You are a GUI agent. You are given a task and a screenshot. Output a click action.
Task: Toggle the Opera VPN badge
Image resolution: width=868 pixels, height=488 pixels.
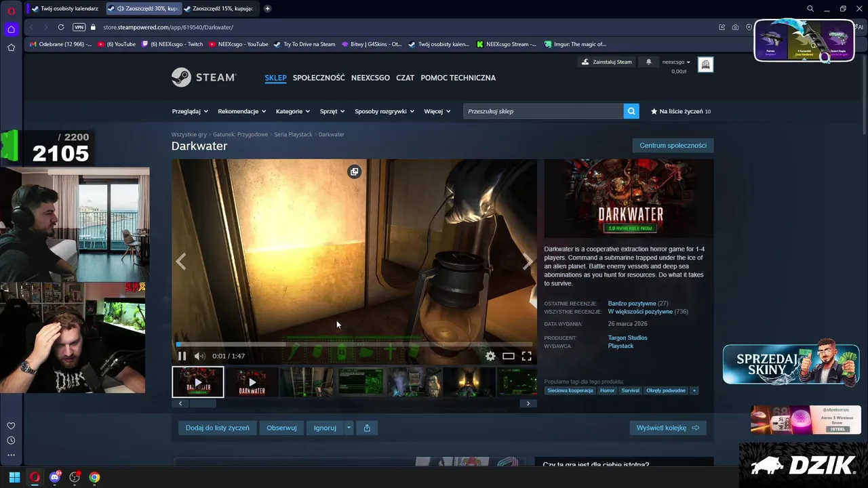79,27
